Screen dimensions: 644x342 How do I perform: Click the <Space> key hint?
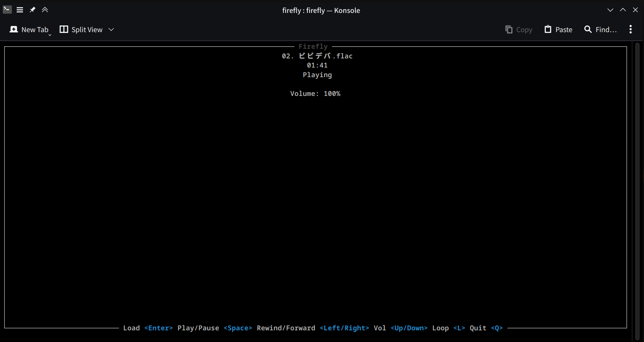(238, 328)
